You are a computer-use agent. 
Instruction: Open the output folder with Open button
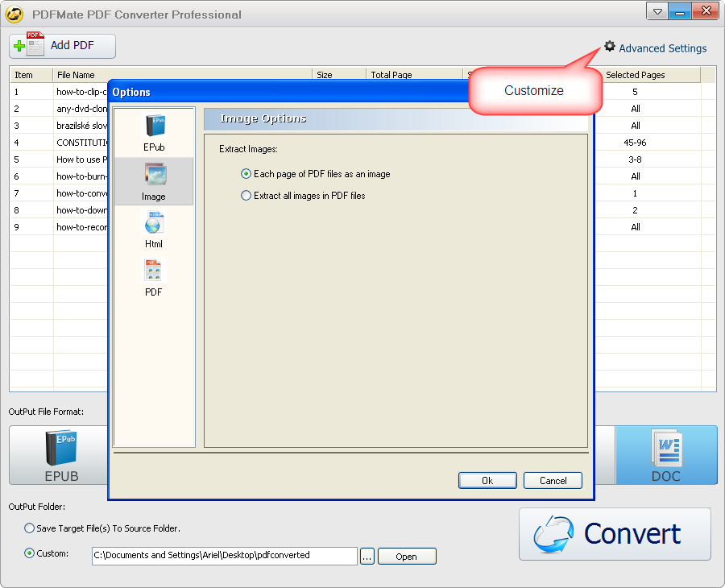407,556
